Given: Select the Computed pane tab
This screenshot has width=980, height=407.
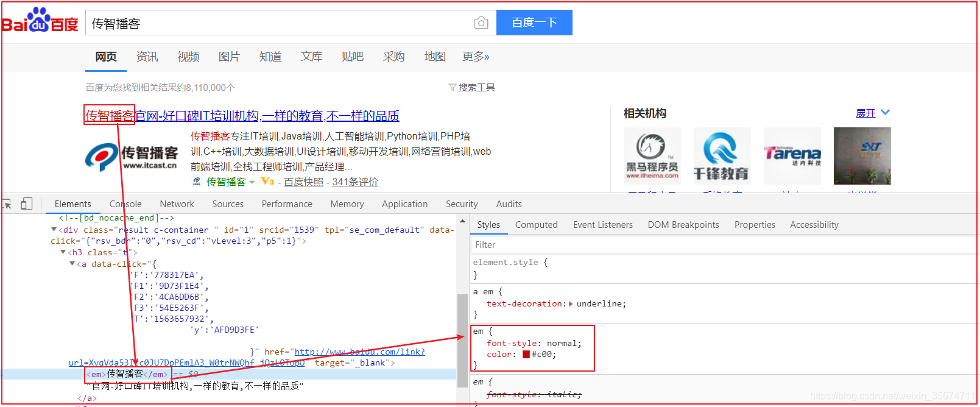Looking at the screenshot, I should click(537, 225).
